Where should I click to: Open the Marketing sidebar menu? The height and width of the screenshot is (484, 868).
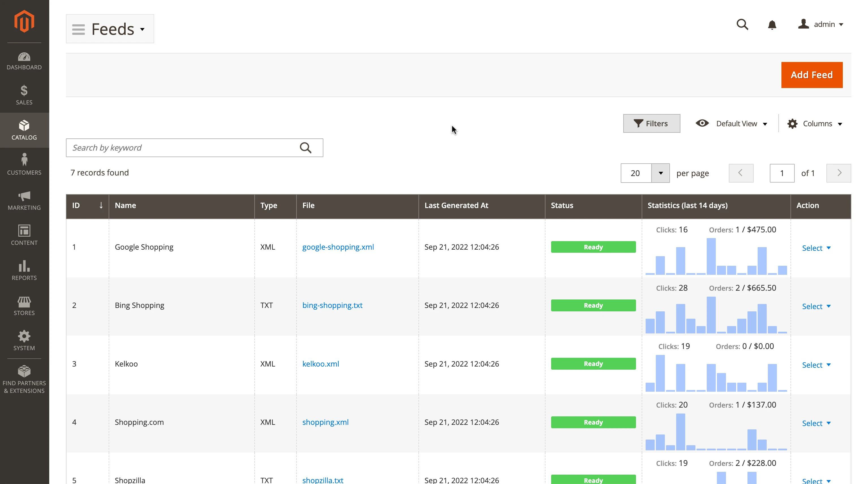pos(24,200)
